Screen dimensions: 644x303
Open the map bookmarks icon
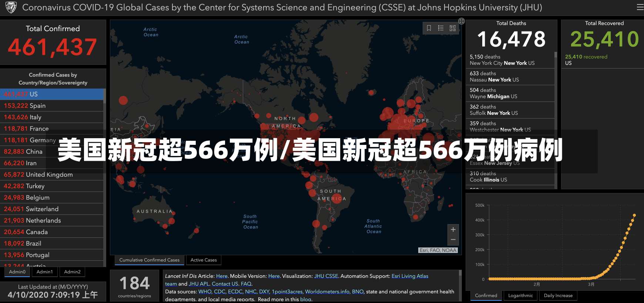429,28
